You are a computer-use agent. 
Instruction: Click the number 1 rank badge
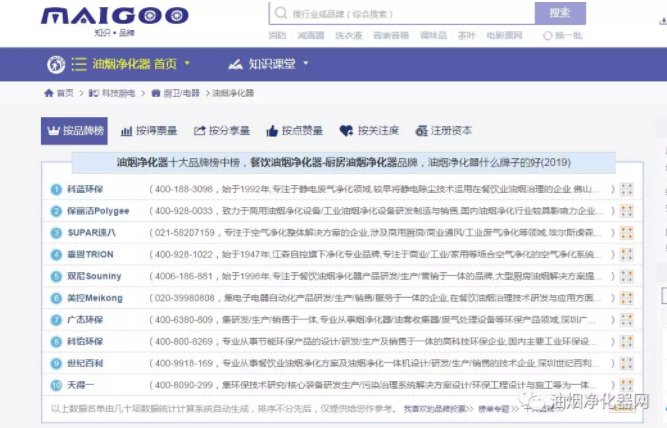click(56, 189)
